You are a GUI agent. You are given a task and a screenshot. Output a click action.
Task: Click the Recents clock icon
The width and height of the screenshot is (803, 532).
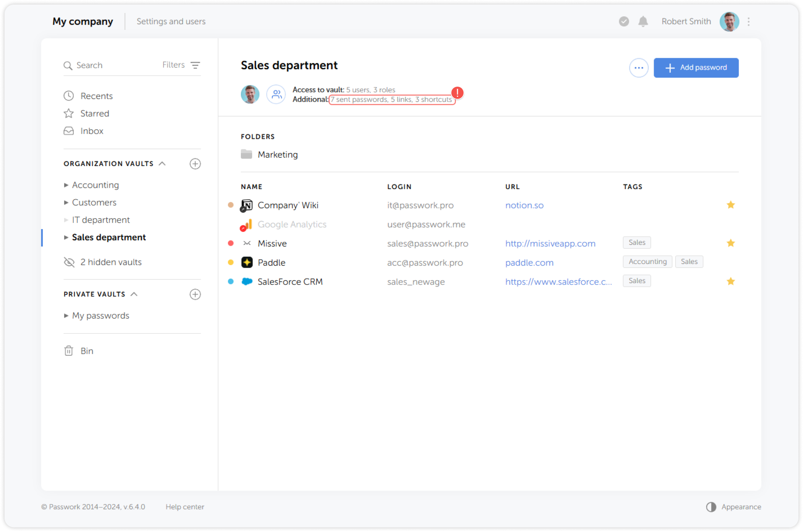[68, 96]
